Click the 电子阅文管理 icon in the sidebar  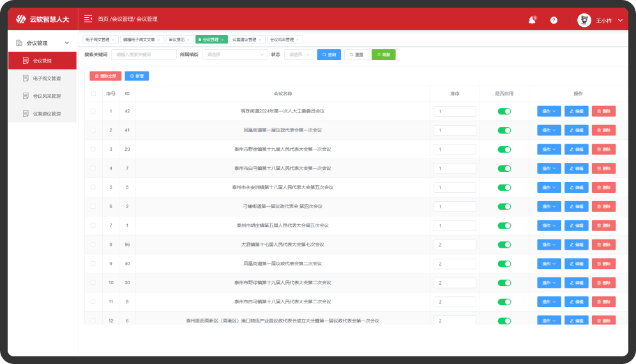pos(26,79)
